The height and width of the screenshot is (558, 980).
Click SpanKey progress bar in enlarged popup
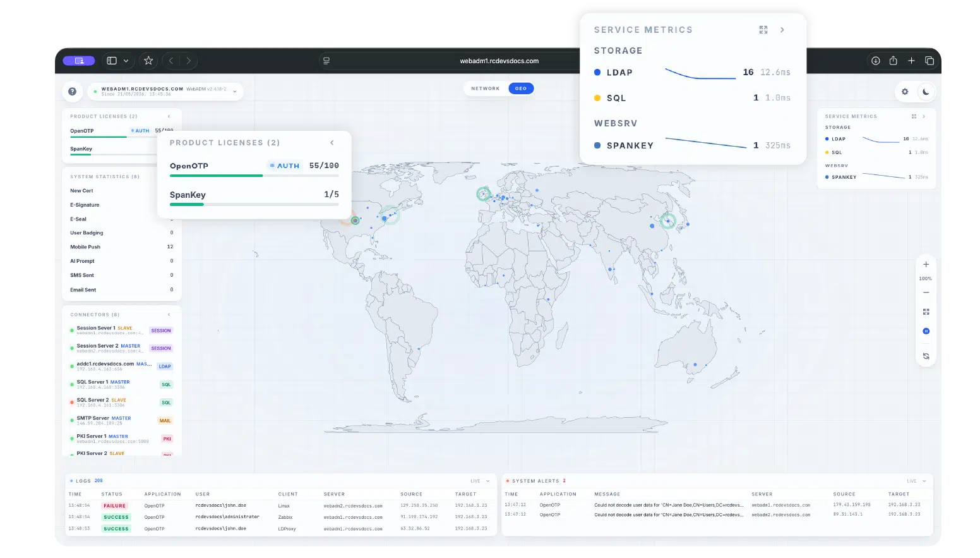tap(254, 205)
